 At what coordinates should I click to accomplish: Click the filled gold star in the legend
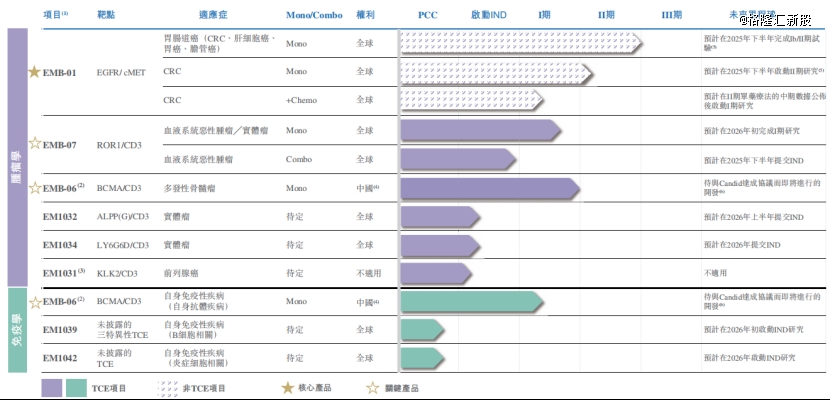(287, 388)
